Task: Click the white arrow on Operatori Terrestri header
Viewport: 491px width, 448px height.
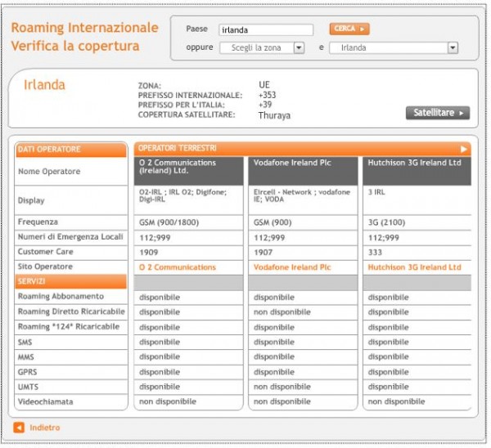Action: [x=463, y=150]
